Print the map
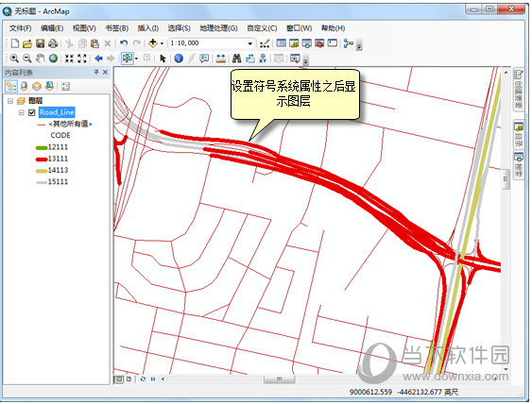Viewport: 532px width, 404px height. (x=53, y=43)
